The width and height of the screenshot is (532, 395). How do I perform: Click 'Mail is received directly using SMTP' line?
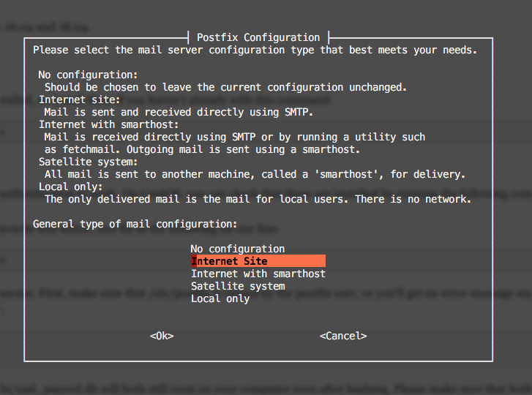pyautogui.click(x=234, y=137)
